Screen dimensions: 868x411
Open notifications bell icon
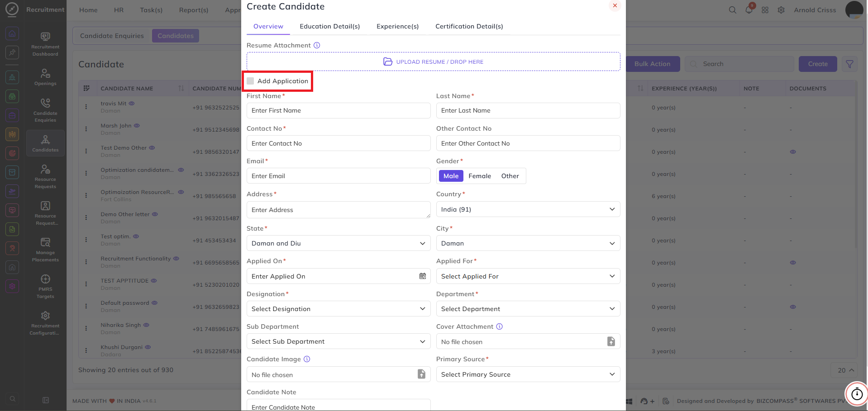[x=749, y=10]
